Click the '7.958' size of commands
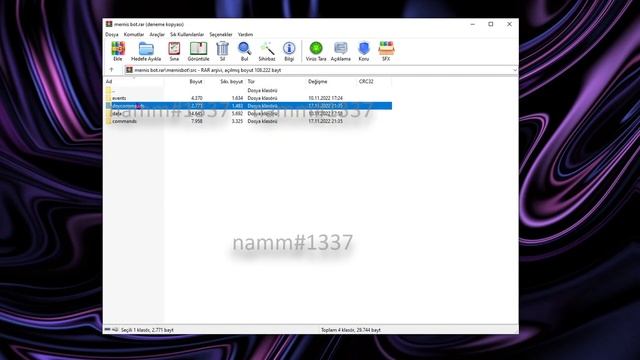Screen dimensions: 640x360 point(197,121)
